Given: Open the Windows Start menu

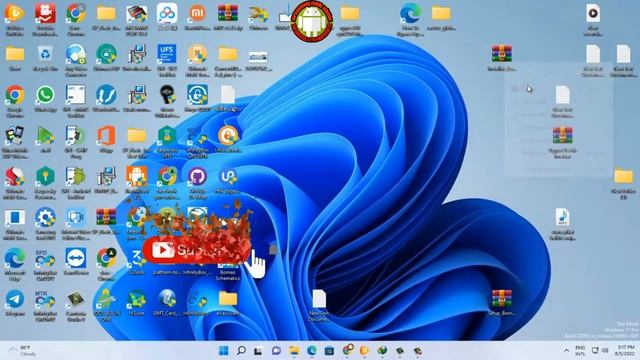Looking at the screenshot, I should [224, 351].
